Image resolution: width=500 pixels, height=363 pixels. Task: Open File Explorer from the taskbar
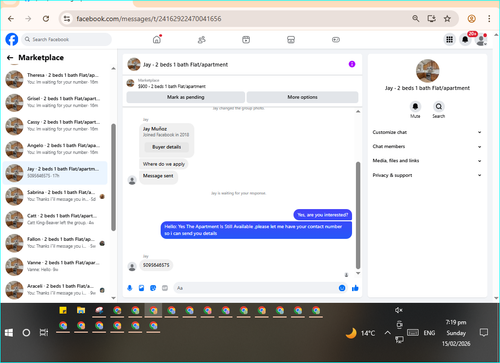tap(81, 311)
